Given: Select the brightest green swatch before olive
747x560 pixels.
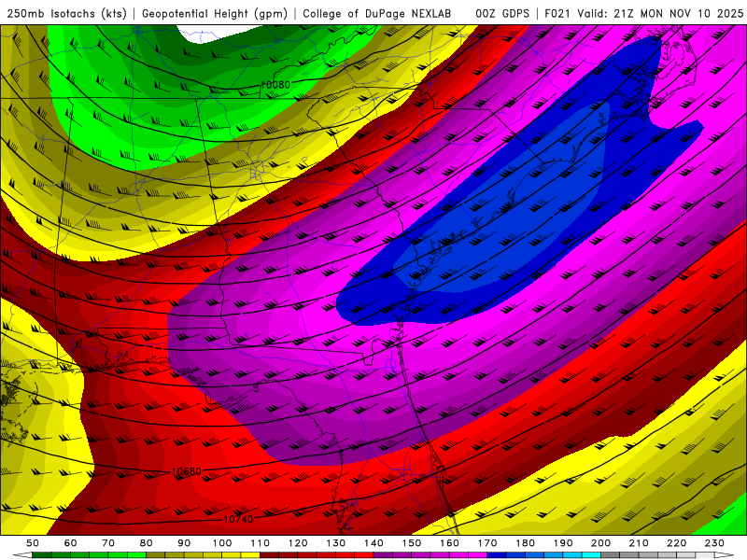Looking at the screenshot, I should coord(136,555).
